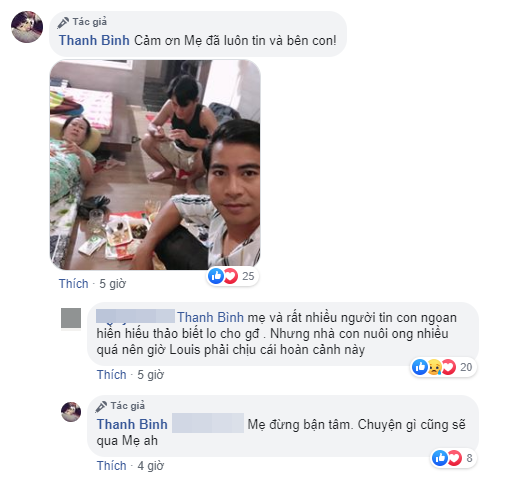Image resolution: width=511 pixels, height=483 pixels.
Task: Open the tagged Thanh Bình link in second comment
Action: [x=210, y=318]
